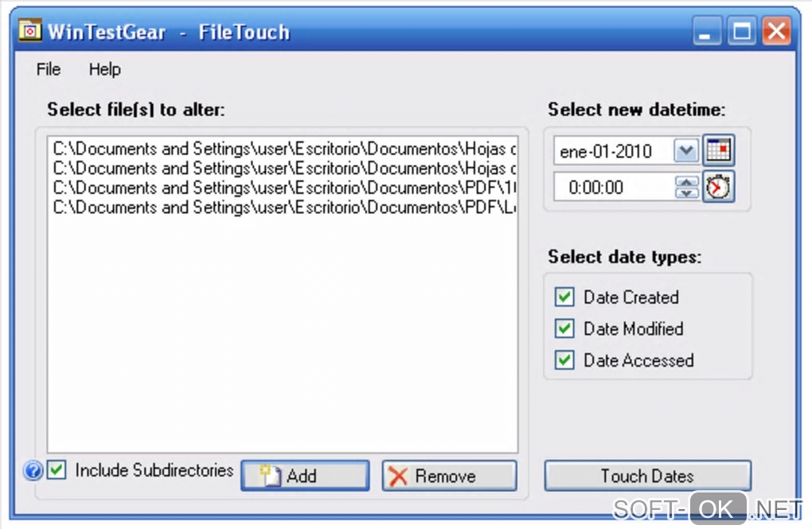This screenshot has width=812, height=529.
Task: Select the first Hojas file path row
Action: (283, 149)
